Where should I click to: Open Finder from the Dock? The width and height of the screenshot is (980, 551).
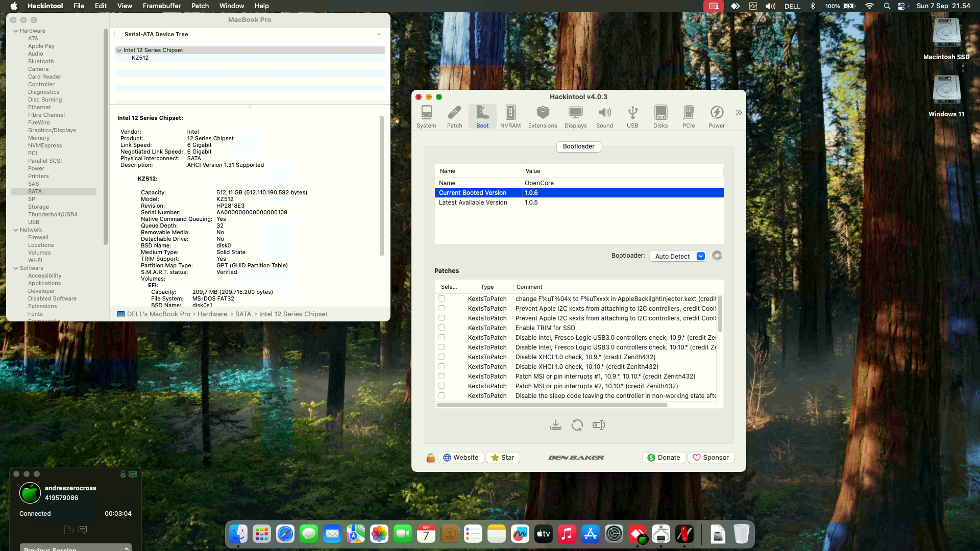pyautogui.click(x=238, y=534)
